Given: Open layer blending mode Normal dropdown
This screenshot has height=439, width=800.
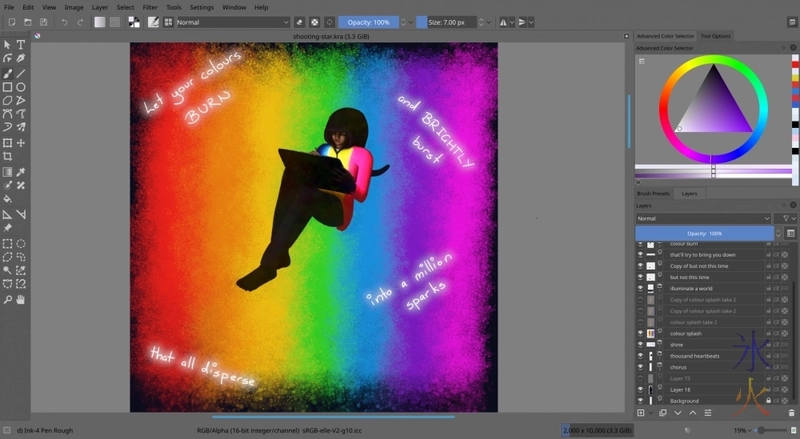Looking at the screenshot, I should 703,218.
